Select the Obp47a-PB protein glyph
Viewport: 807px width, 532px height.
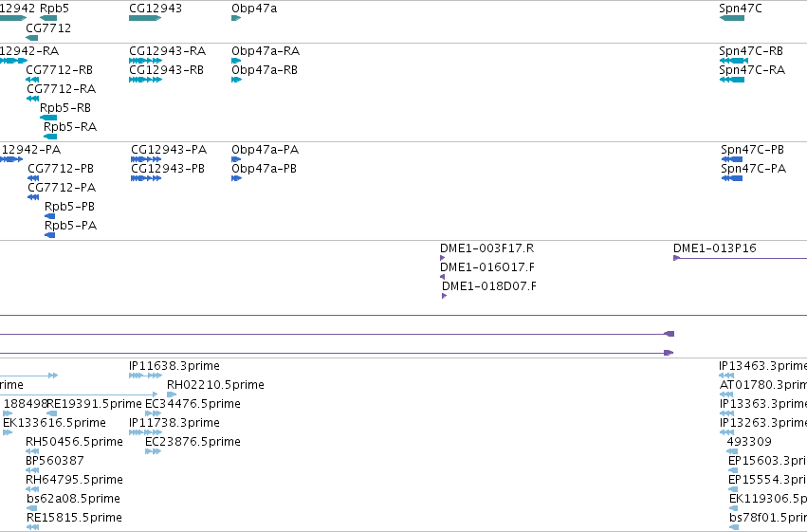click(237, 178)
